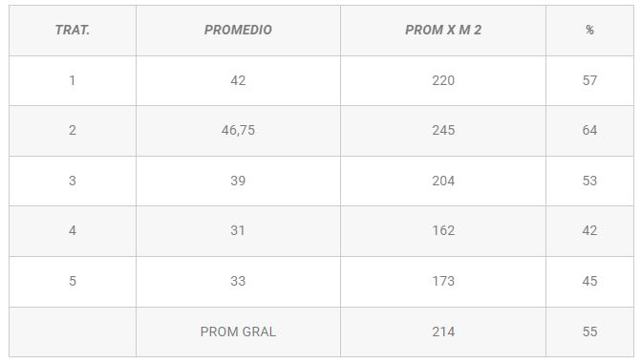The width and height of the screenshot is (641, 364).
Task: Click treatment number 3 cell
Action: coord(73,181)
